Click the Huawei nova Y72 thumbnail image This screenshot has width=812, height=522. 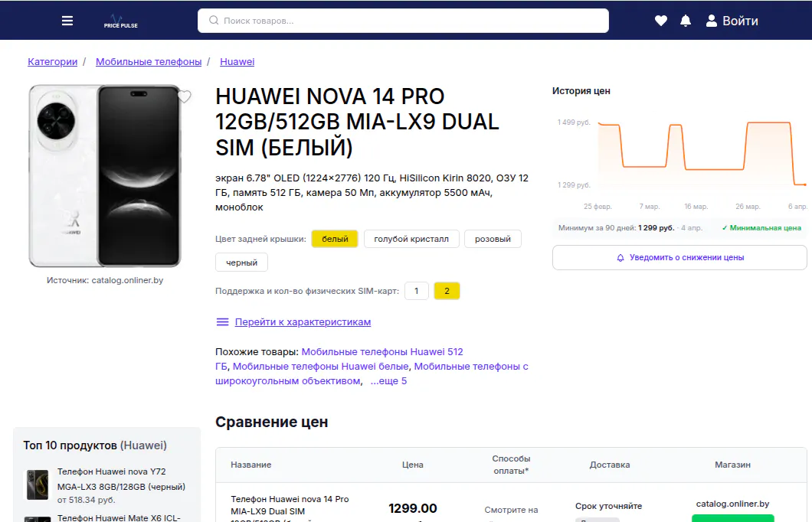coord(38,484)
